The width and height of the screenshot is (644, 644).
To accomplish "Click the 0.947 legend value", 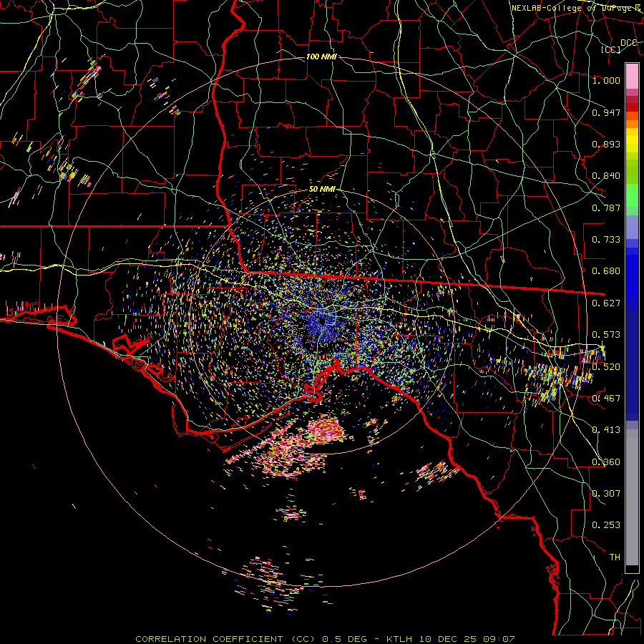I will tap(606, 112).
